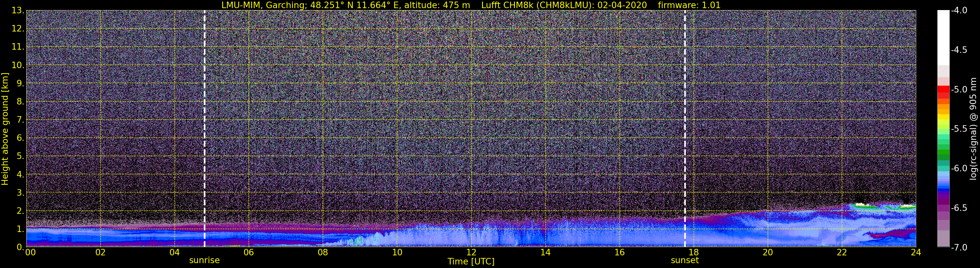Click the colorbar tick label '-4.0'
This screenshot has height=268, width=980.
pos(959,11)
